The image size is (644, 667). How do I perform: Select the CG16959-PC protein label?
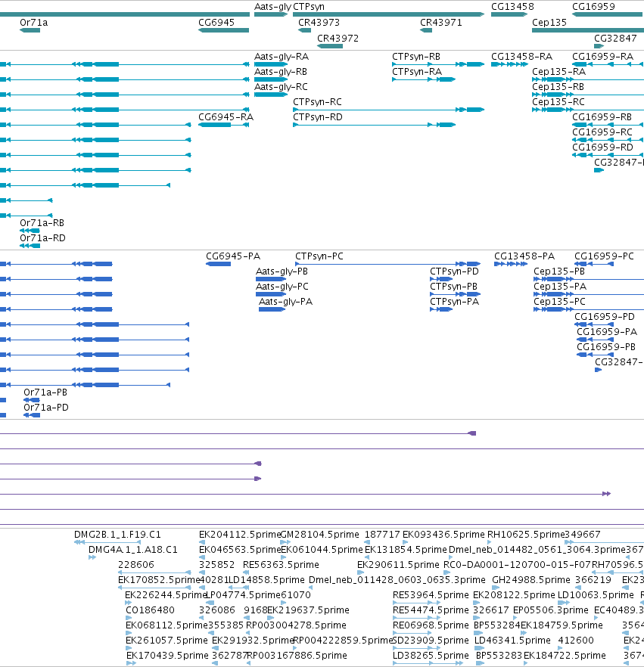604,256
